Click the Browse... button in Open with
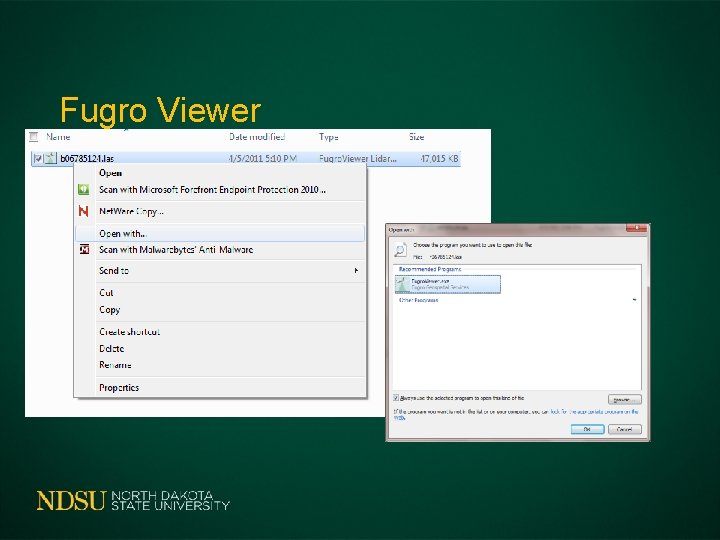This screenshot has height=540, width=720. (x=624, y=399)
